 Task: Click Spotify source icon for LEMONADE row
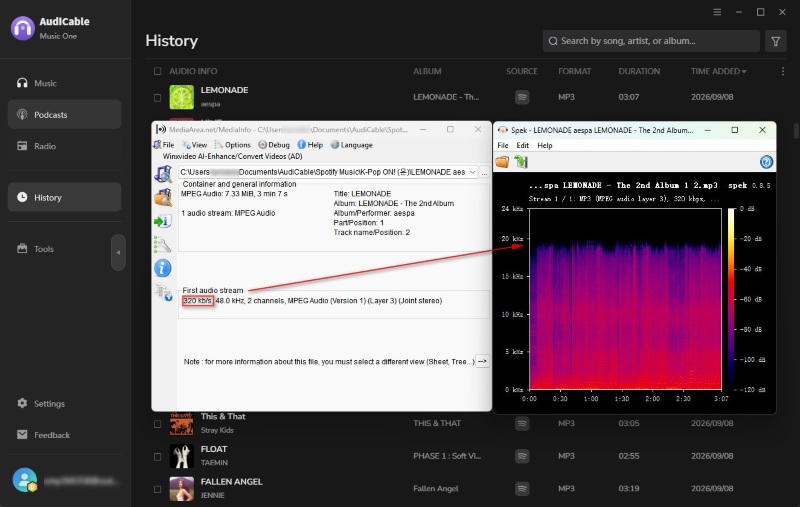[521, 97]
